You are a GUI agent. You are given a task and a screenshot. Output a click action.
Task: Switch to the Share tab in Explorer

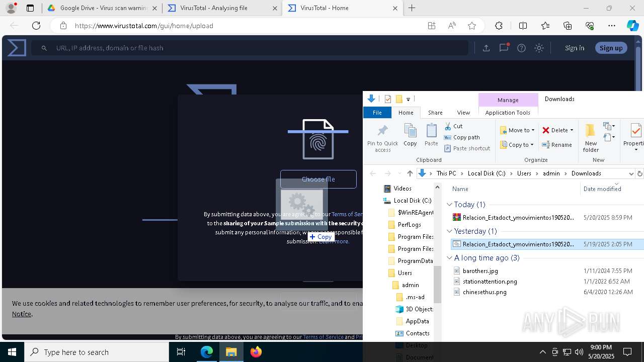435,113
